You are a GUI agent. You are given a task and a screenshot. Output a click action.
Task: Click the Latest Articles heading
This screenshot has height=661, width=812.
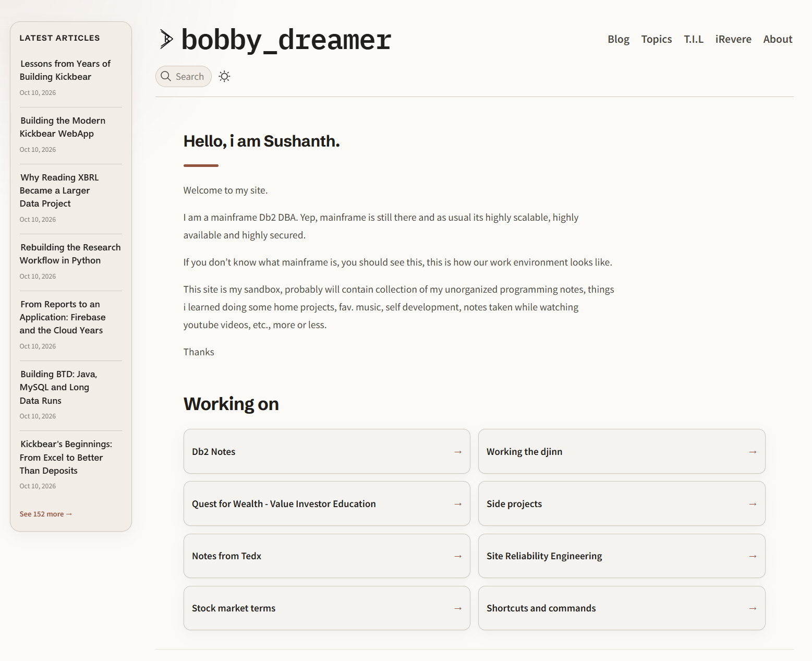[x=59, y=38]
